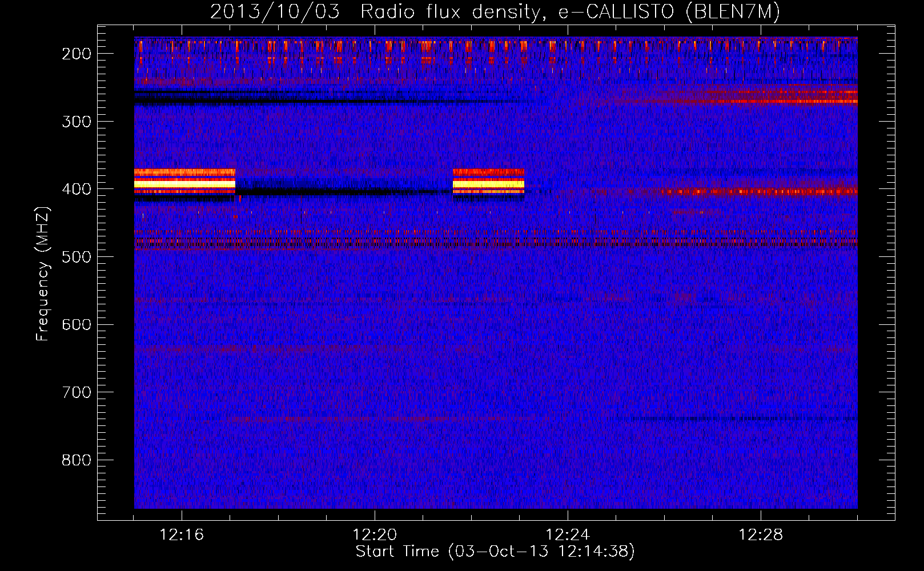This screenshot has height=571, width=924.
Task: Click the 800 frequency tick label
Action: (x=77, y=460)
